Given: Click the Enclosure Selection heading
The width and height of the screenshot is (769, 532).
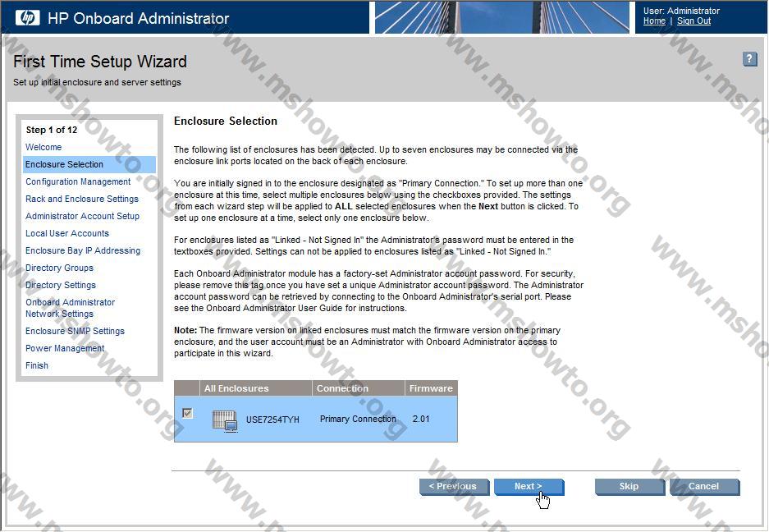Looking at the screenshot, I should coord(226,122).
